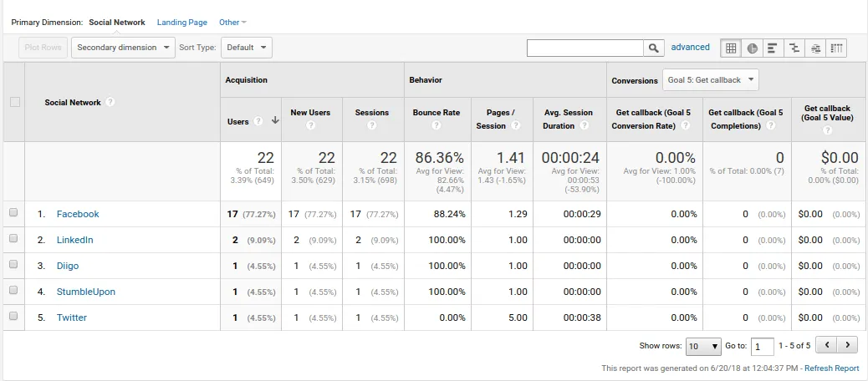The height and width of the screenshot is (381, 868).
Task: Check the Twitter row checkbox
Action: [x=14, y=316]
